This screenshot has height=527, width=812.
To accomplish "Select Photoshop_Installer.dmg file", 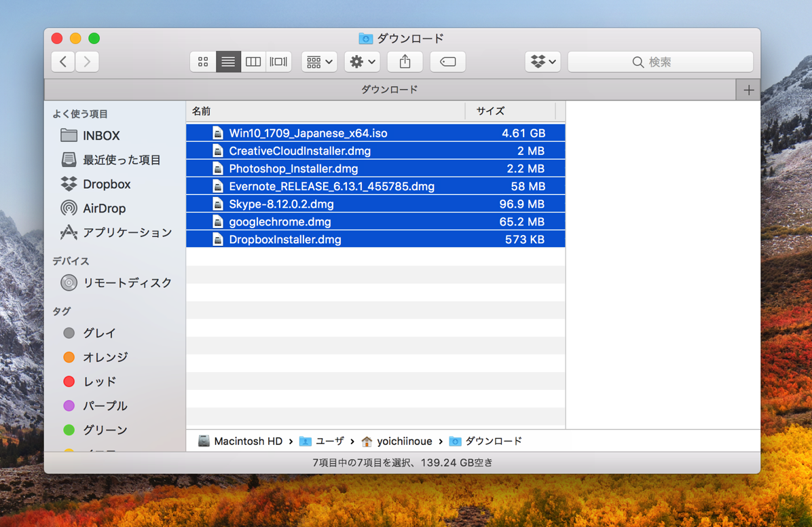I will tap(375, 168).
